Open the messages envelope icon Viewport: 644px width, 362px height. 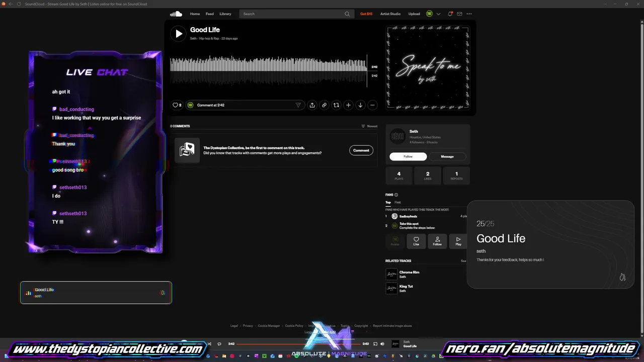click(459, 14)
